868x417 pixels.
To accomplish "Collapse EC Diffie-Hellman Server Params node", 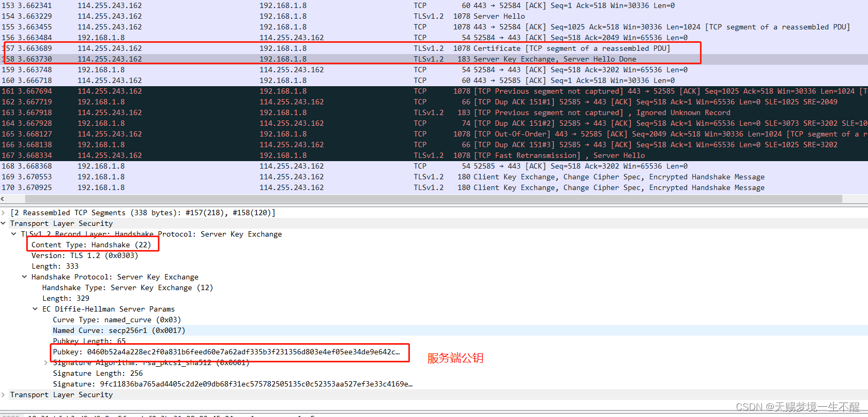I will [35, 309].
